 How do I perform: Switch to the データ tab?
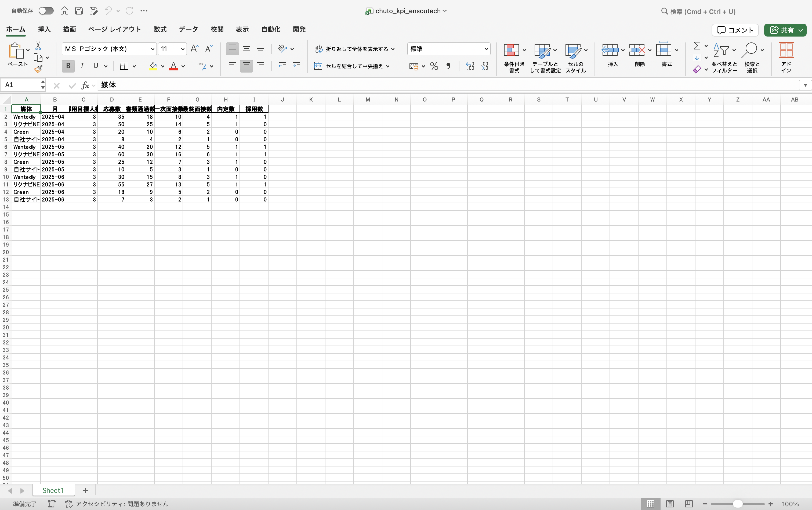point(189,29)
